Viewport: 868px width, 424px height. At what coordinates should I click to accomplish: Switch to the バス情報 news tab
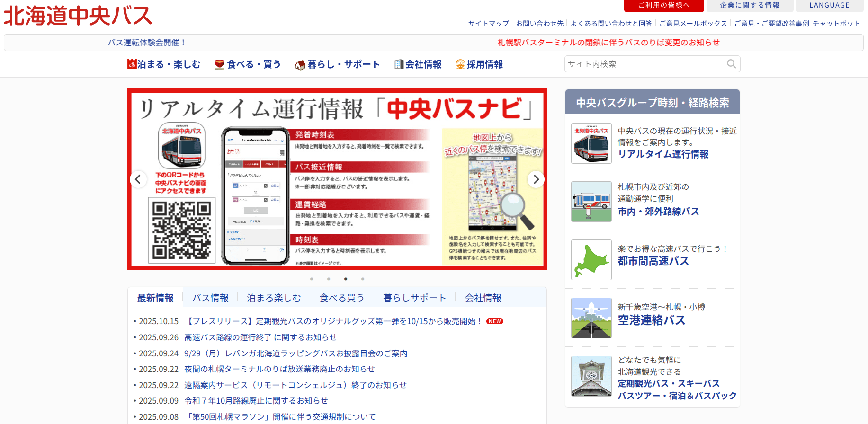click(210, 298)
